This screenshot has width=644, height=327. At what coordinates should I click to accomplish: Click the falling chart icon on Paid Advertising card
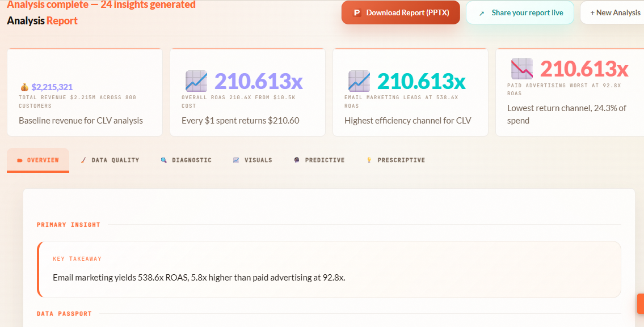pyautogui.click(x=522, y=69)
